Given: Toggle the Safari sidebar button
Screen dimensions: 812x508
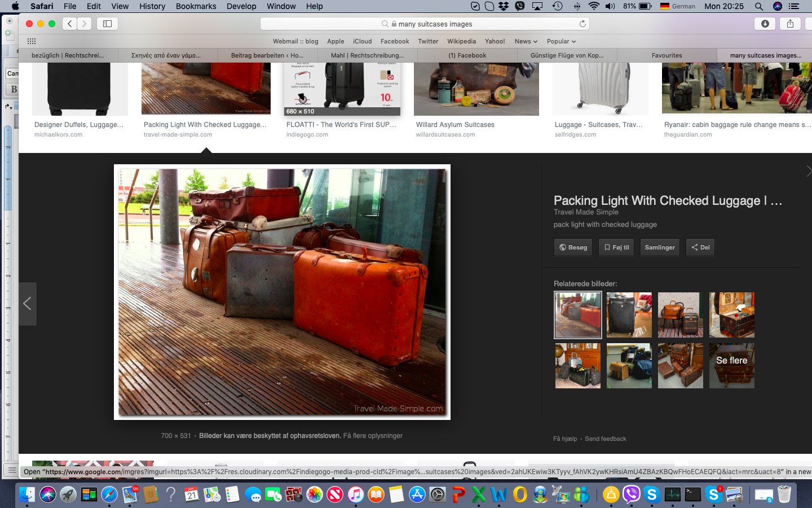Looking at the screenshot, I should 107,24.
